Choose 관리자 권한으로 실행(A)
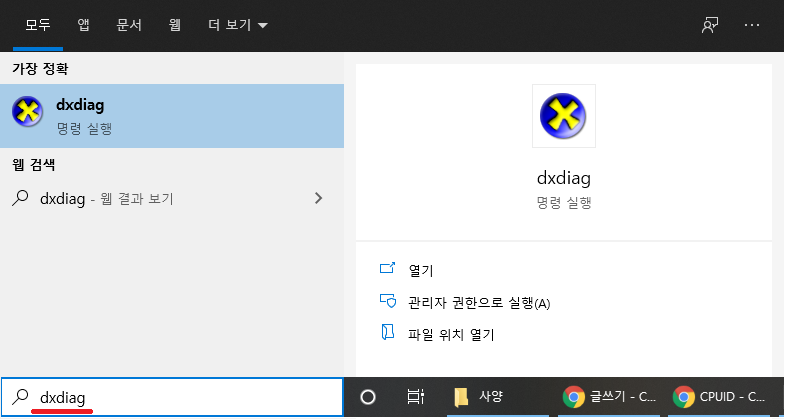787x419 pixels. click(x=479, y=303)
